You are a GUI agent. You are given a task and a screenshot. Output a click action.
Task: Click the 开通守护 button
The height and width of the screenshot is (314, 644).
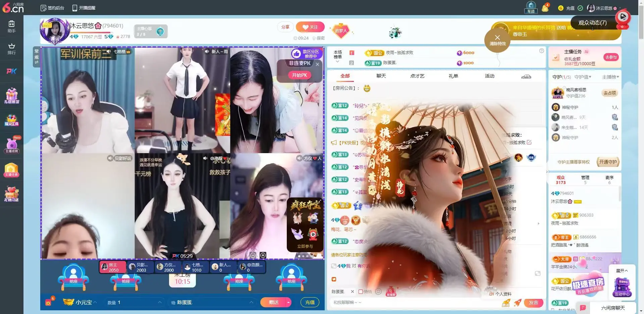coord(608,162)
